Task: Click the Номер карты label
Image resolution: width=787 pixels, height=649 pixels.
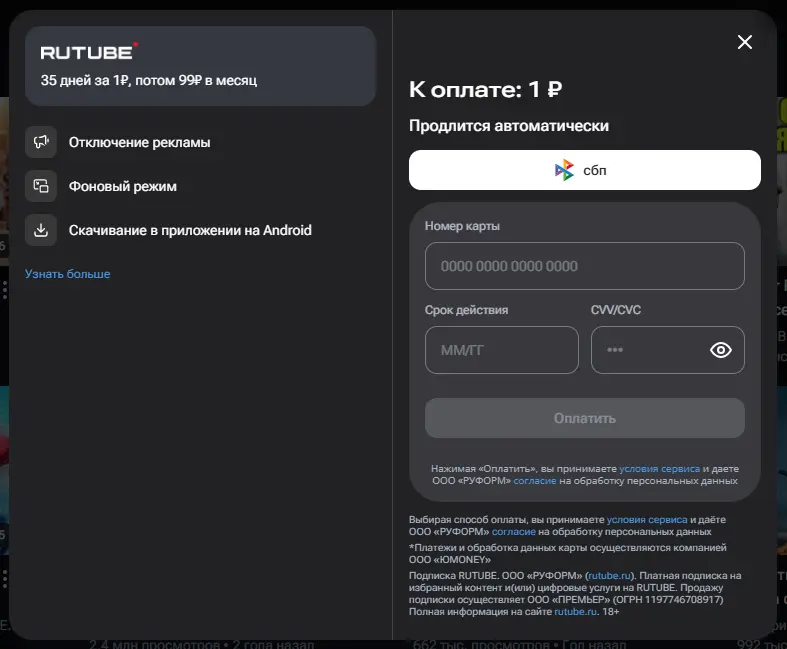Action: click(462, 226)
